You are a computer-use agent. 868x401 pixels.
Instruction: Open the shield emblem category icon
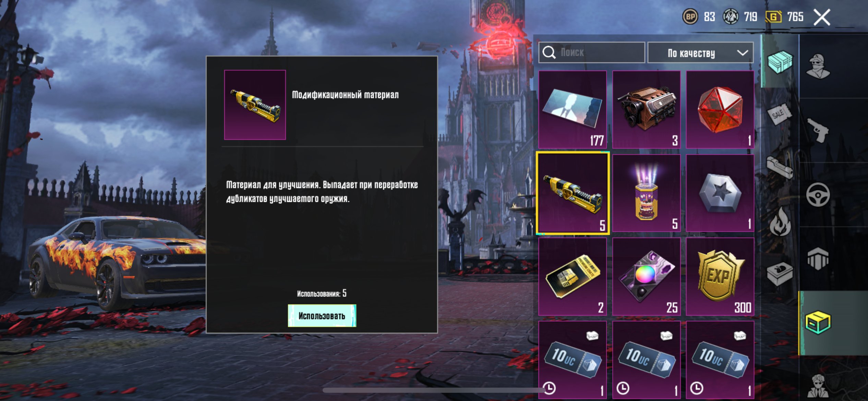tap(818, 259)
